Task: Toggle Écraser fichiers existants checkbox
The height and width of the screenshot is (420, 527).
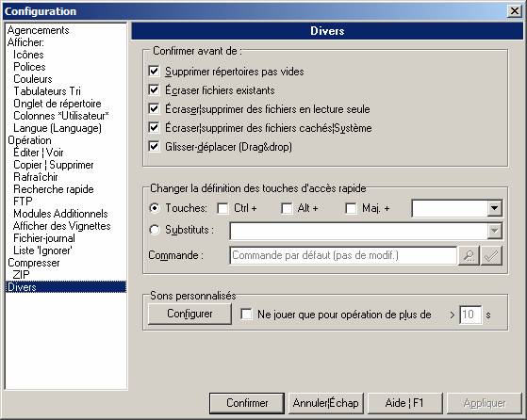Action: point(154,90)
